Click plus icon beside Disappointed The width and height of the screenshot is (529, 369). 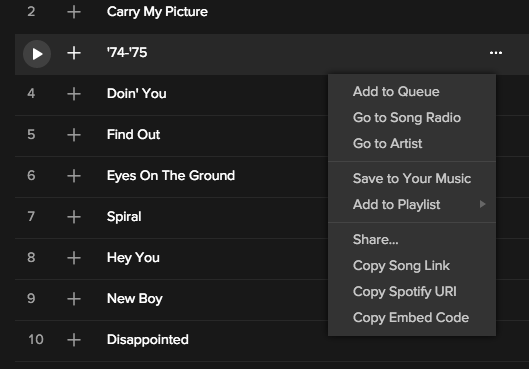pyautogui.click(x=74, y=340)
